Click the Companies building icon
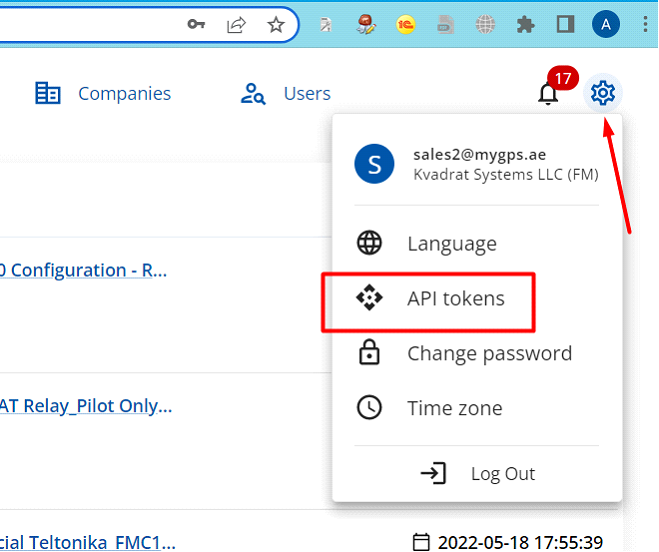This screenshot has width=659, height=552. pos(47,94)
